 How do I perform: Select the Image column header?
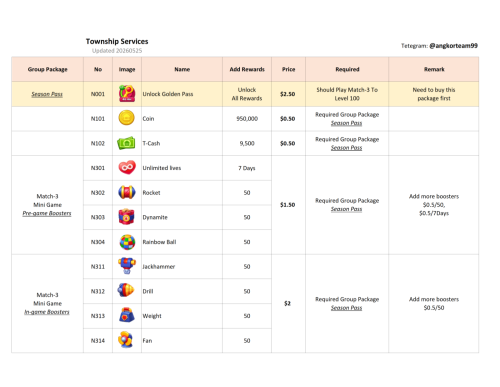pyautogui.click(x=127, y=69)
